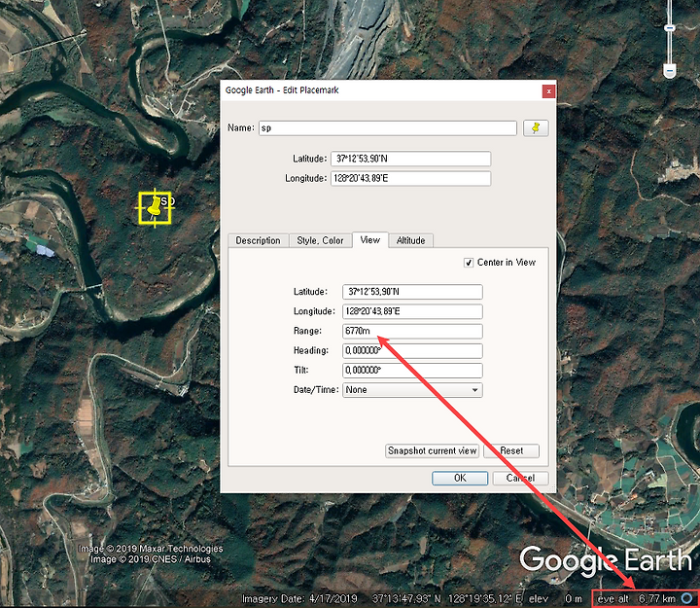Click the Range field showing 6770m

(412, 331)
